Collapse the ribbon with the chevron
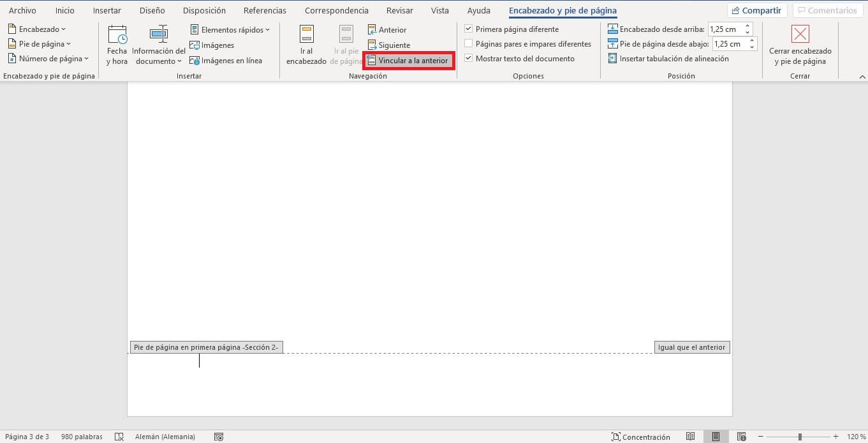The image size is (868, 443). pos(862,77)
